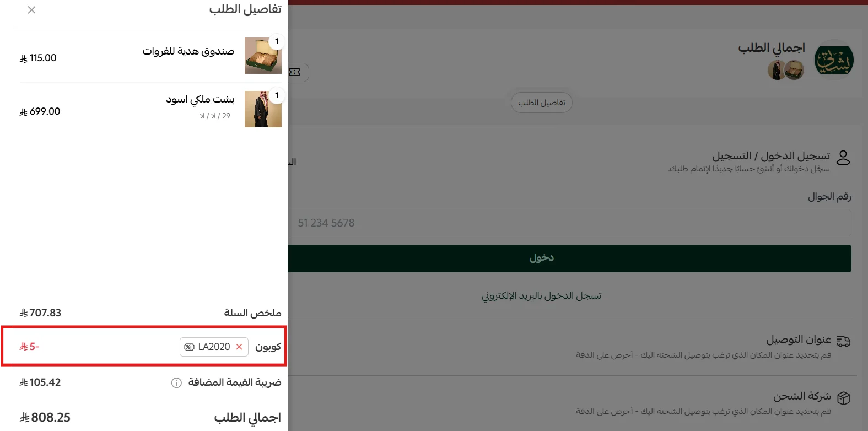
Task: Click the fur gift box product thumbnail
Action: 263,56
